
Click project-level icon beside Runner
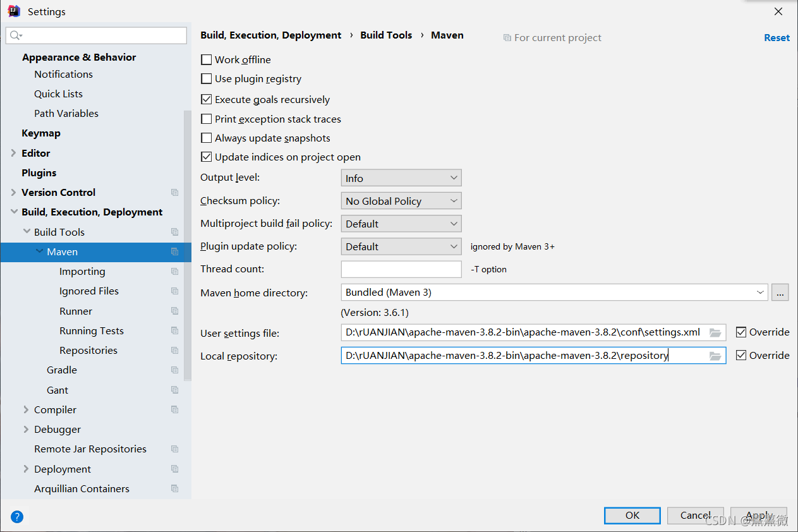point(175,311)
